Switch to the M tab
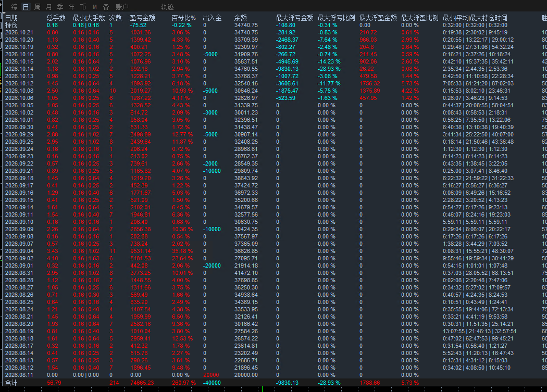The image size is (547, 392). coord(94,7)
